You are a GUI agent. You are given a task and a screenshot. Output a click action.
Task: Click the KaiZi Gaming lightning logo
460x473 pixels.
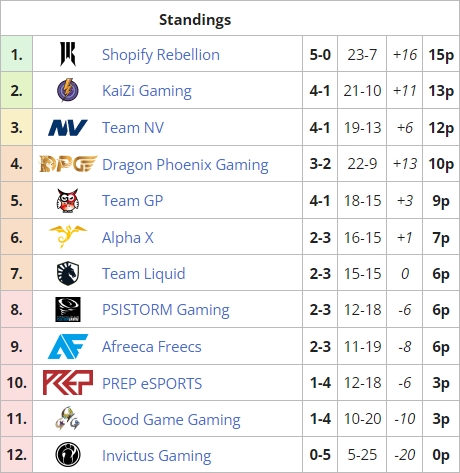pyautogui.click(x=68, y=90)
